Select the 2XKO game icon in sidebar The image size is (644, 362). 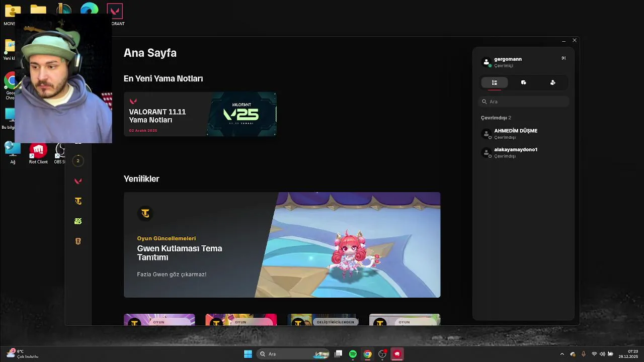point(78,221)
